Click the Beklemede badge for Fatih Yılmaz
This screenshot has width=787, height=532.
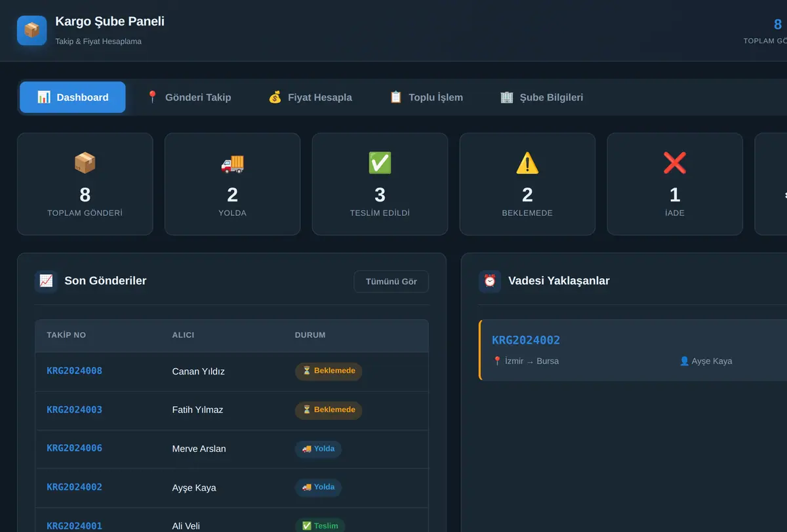coord(329,410)
